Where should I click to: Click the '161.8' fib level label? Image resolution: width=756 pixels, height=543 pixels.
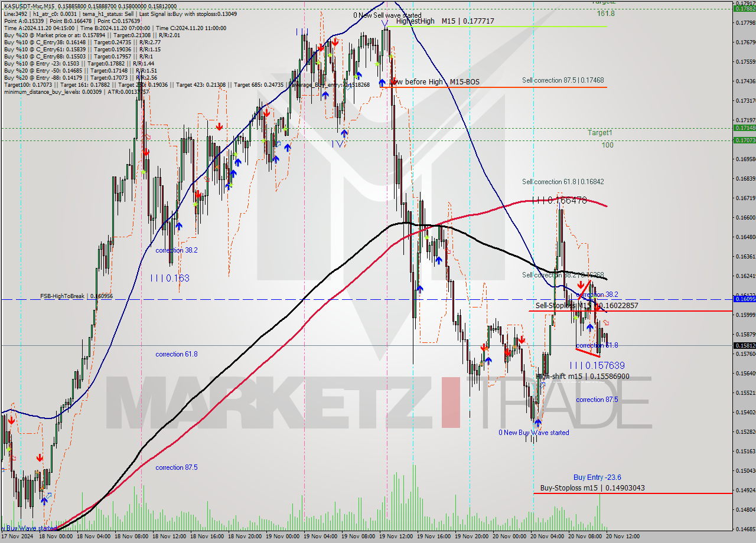pos(605,13)
